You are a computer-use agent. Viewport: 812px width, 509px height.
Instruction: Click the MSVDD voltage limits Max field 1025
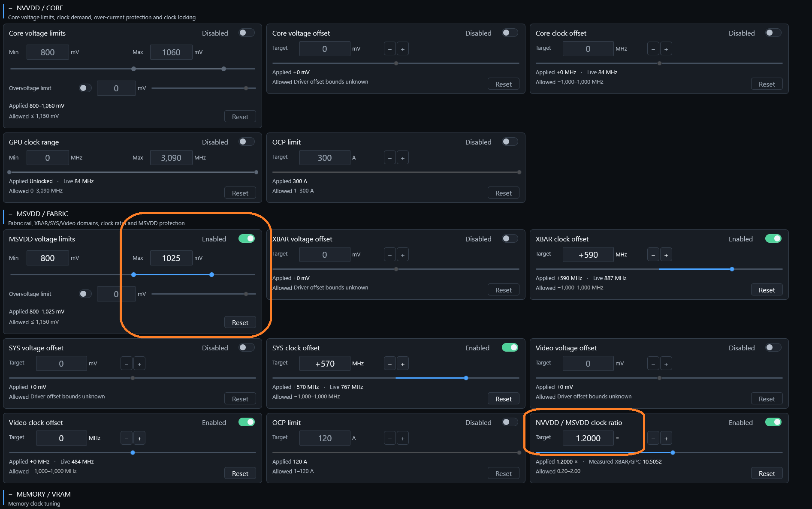coord(171,258)
